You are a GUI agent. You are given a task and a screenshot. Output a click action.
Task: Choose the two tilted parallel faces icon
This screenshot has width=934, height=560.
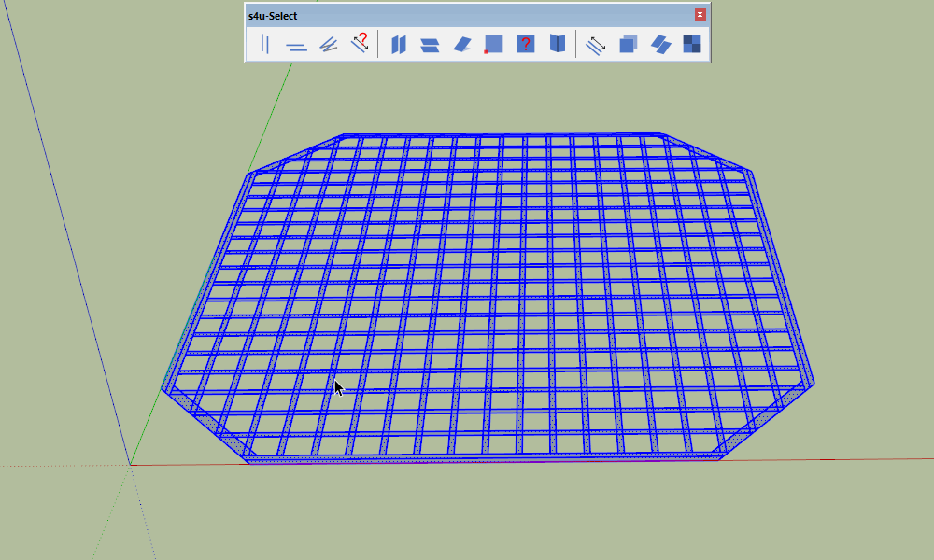tap(660, 44)
